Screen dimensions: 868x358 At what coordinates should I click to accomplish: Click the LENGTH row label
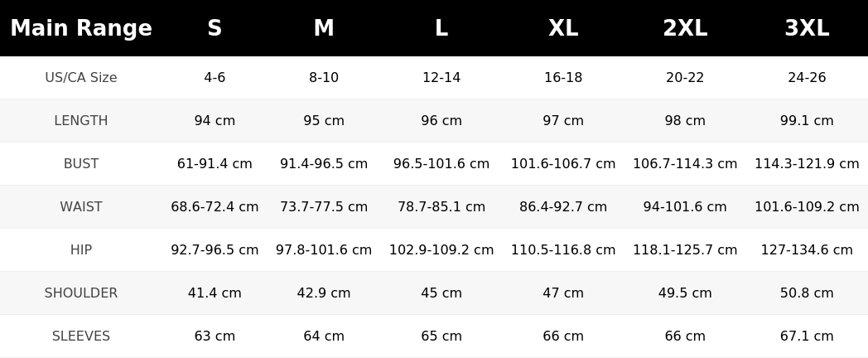(81, 121)
